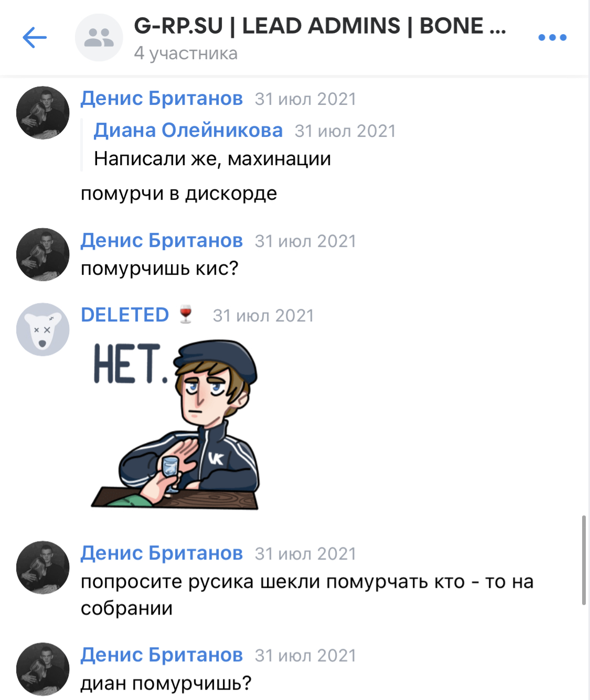This screenshot has width=590, height=700.
Task: Select the 'помурчи в дискорде' message text
Action: 179,193
